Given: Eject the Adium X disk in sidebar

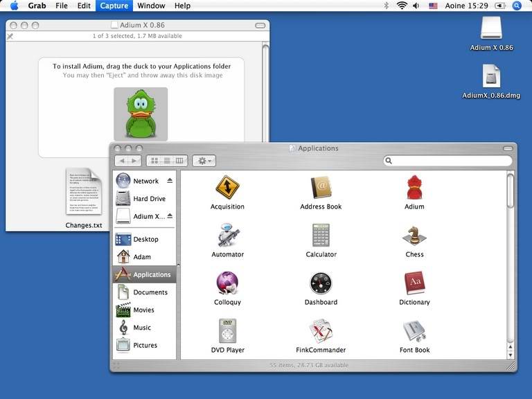Looking at the screenshot, I should click(x=170, y=216).
